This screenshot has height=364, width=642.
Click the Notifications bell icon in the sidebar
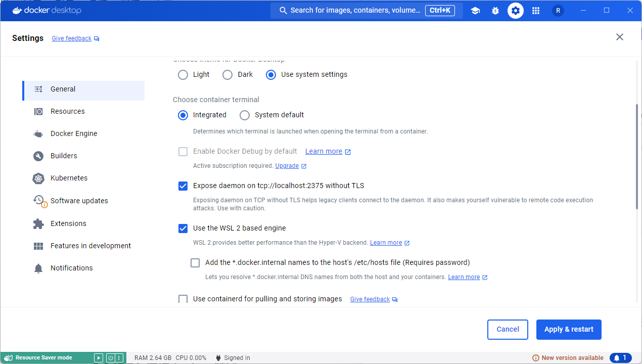tap(38, 268)
